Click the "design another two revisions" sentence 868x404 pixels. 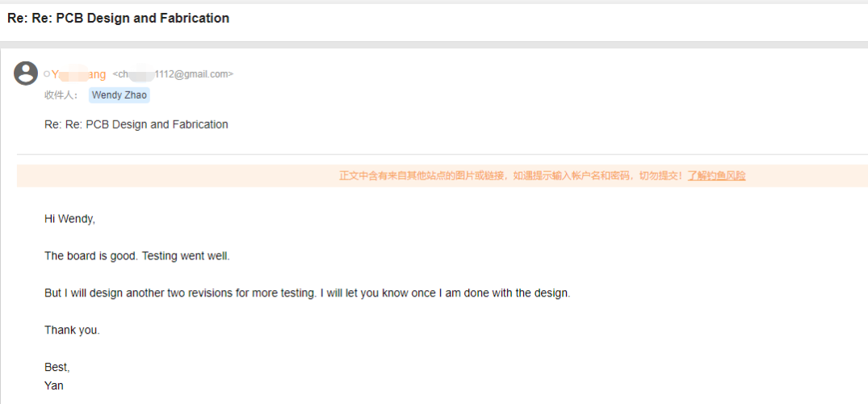179,293
